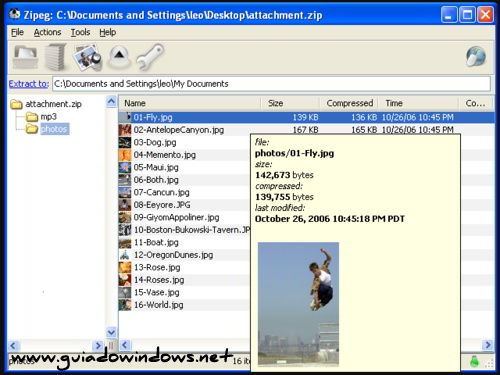Select the 03-Dog.jpg file name
This screenshot has height=375, width=500.
(x=155, y=142)
